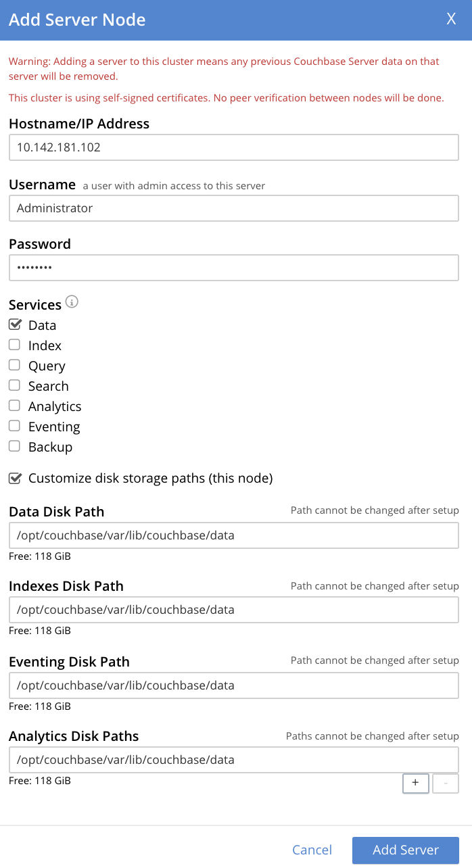Viewport: 472px width, 868px height.
Task: Click the Add Server button
Action: pyautogui.click(x=405, y=850)
